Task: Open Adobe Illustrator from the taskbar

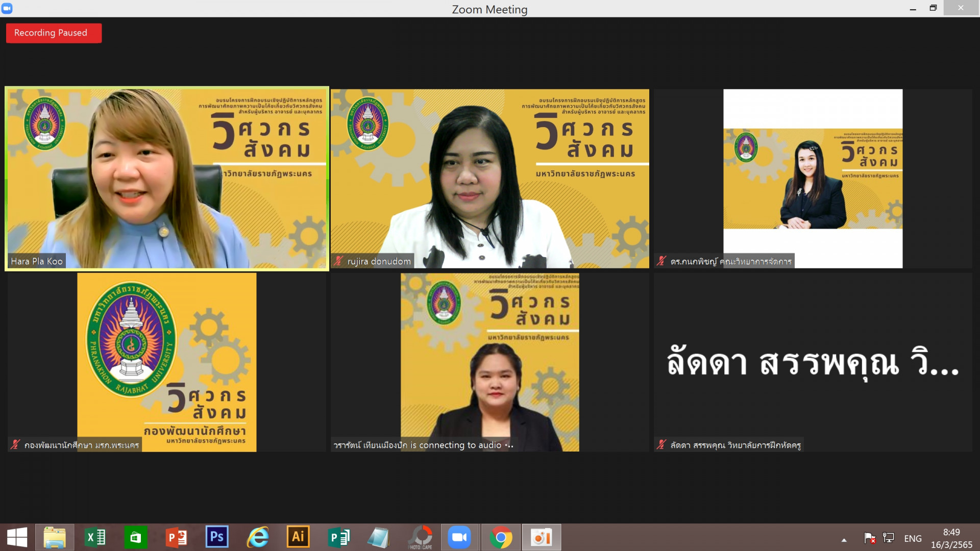Action: click(298, 537)
